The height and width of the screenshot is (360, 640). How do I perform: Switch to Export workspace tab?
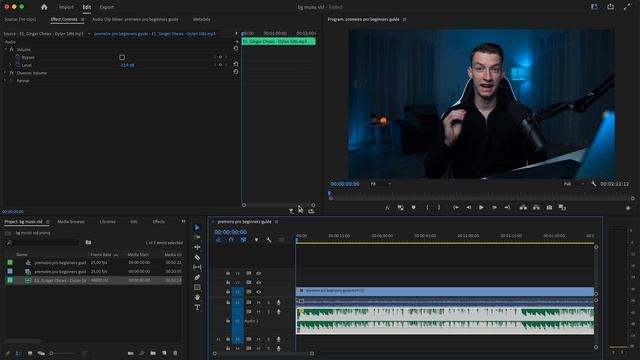107,7
